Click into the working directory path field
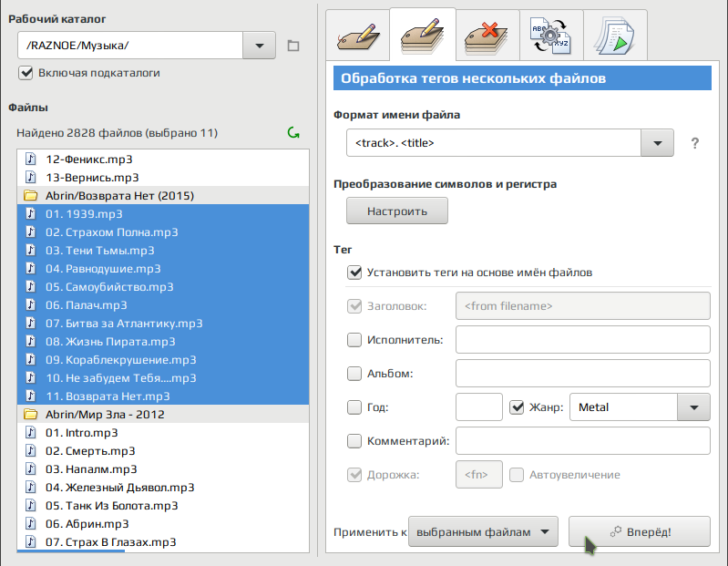The width and height of the screenshot is (728, 566). [130, 46]
